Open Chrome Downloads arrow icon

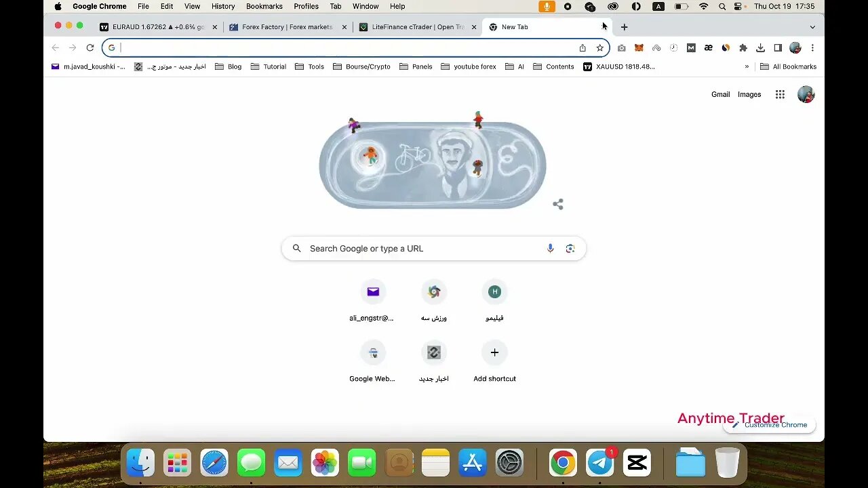(x=760, y=48)
